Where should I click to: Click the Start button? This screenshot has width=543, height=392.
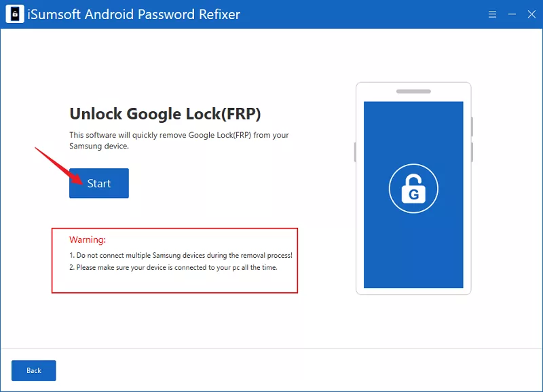[98, 183]
